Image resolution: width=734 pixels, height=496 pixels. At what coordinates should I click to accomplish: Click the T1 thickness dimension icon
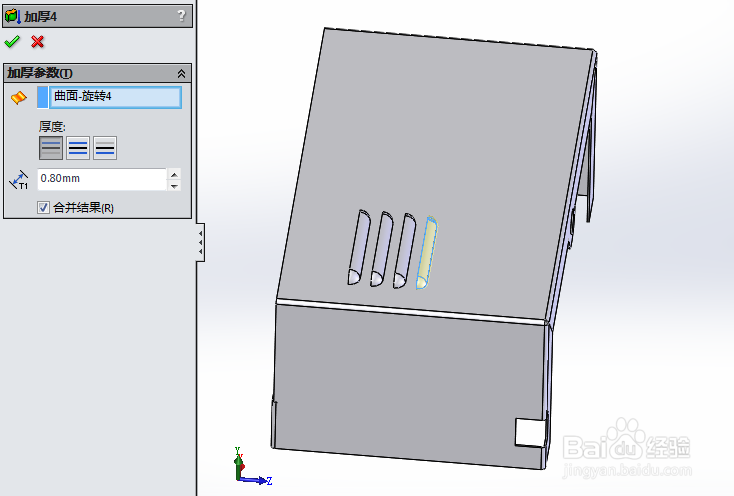19,180
